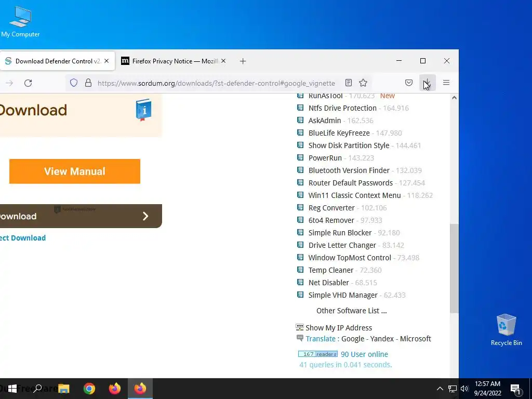Open Router Default Passwords link

(x=351, y=183)
